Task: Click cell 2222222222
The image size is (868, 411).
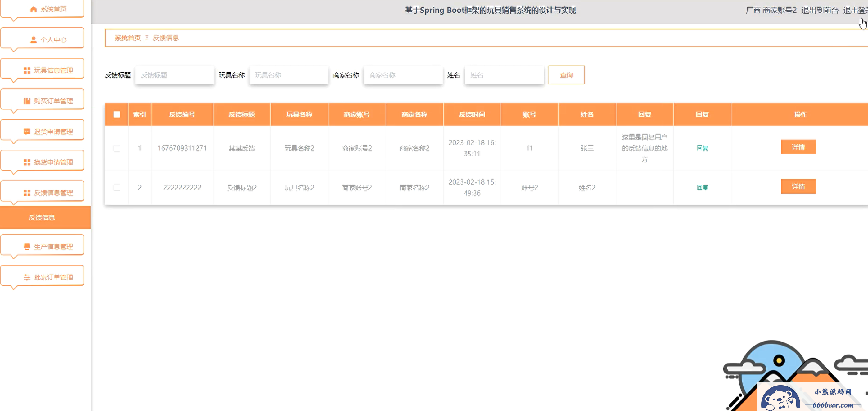Action: 182,187
